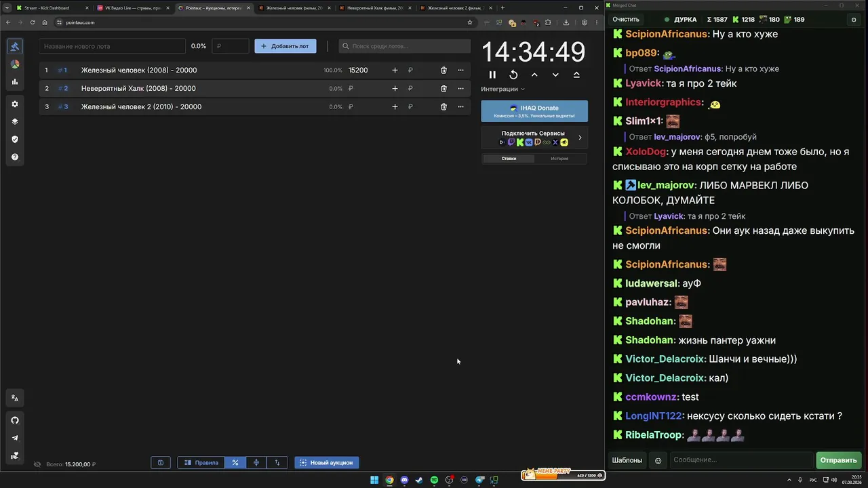Open Pointauc settings gear in the sidebar
This screenshot has height=488, width=868.
(x=15, y=104)
